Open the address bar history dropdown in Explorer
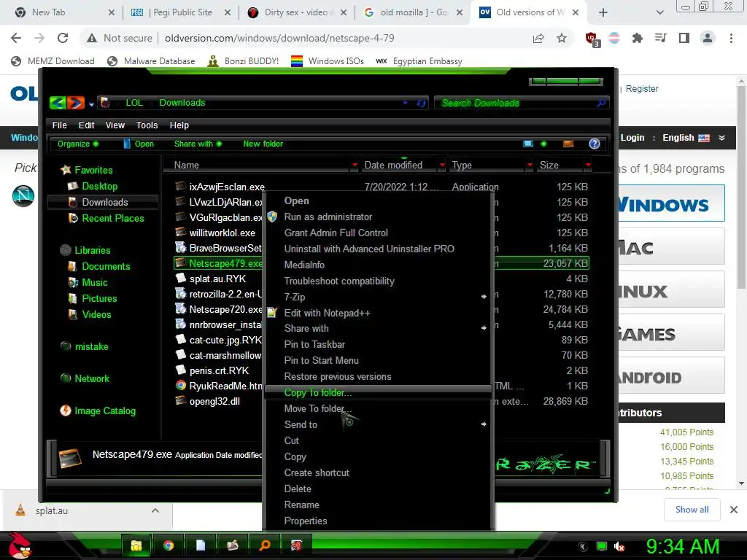747x560 pixels. pyautogui.click(x=406, y=102)
